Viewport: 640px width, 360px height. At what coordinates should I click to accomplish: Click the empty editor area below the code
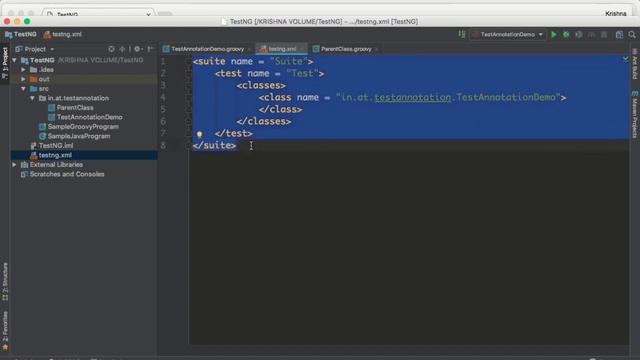click(x=408, y=249)
